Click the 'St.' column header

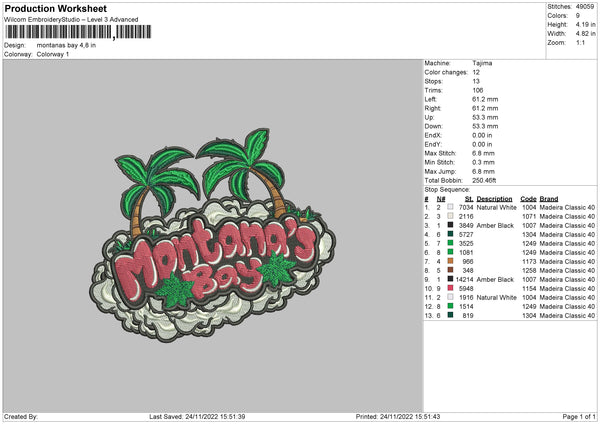point(469,199)
